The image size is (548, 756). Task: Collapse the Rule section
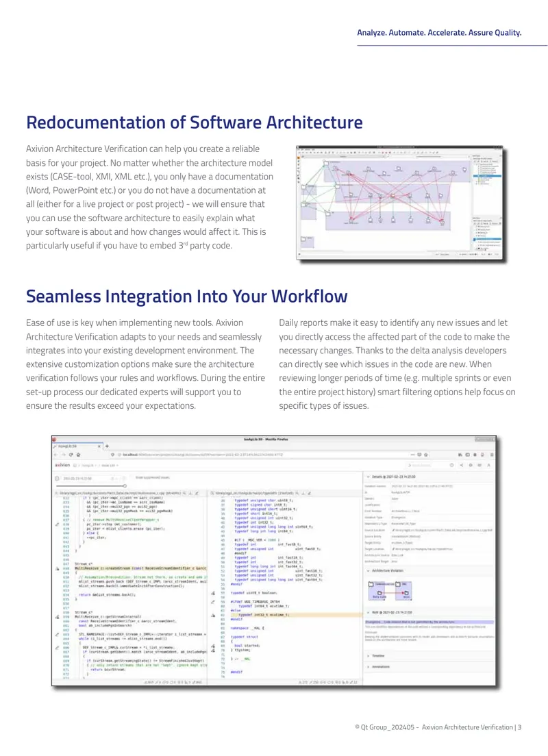(x=369, y=612)
